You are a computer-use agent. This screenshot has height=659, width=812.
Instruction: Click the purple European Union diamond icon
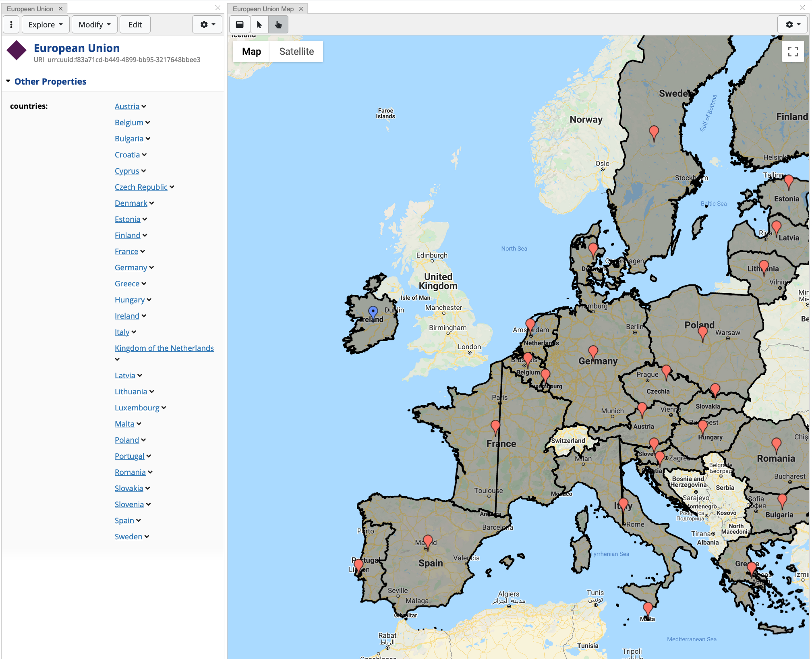tap(17, 51)
